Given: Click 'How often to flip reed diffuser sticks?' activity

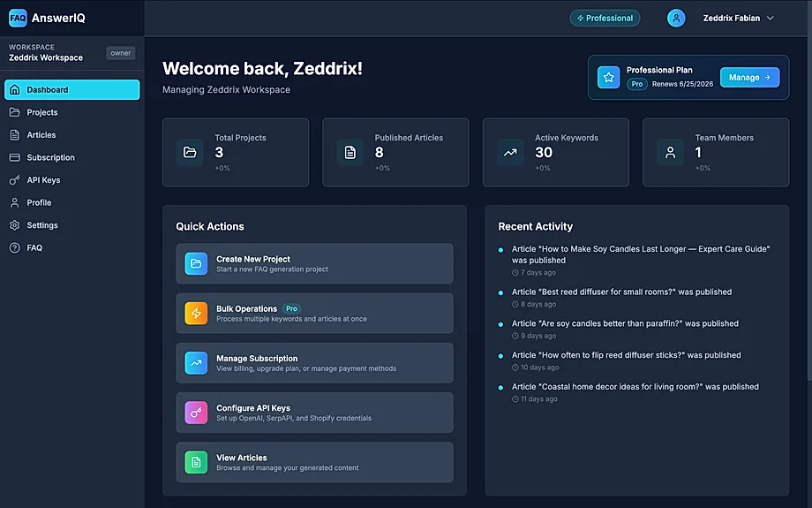Looking at the screenshot, I should 626,355.
